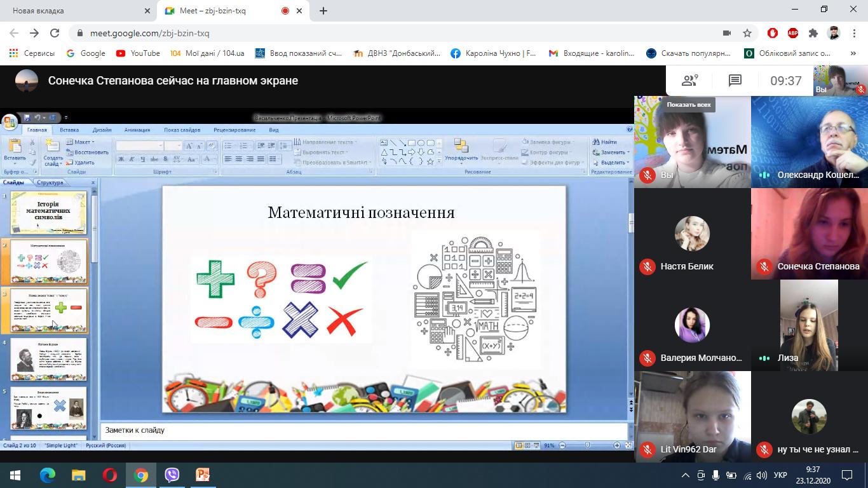The height and width of the screenshot is (488, 868).
Task: Open the YouTube bookmark
Action: pos(138,53)
